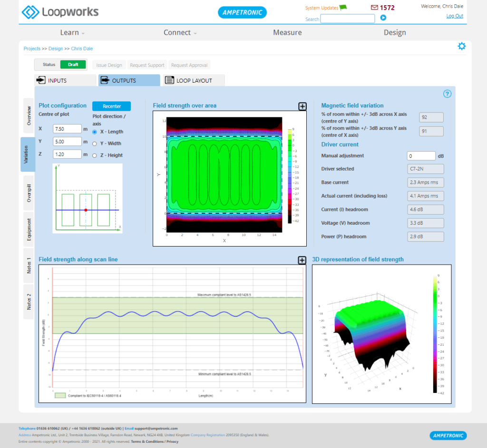Open the Driver selected field showing C7-2N
The image size is (487, 448).
click(425, 169)
